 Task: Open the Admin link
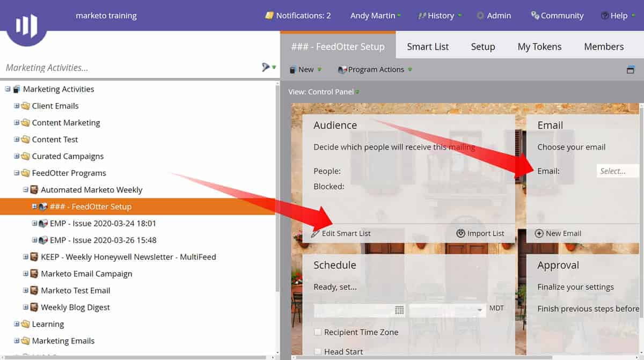click(493, 16)
